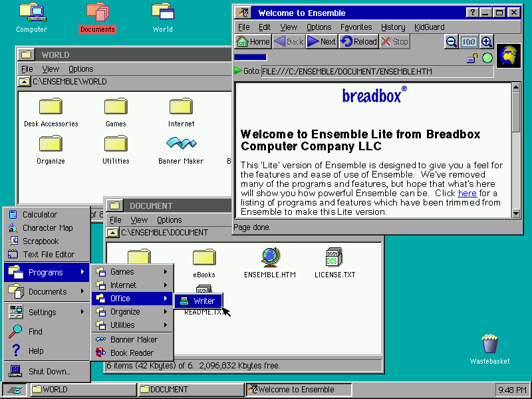Go up one folder in WORLD window
Viewport: 532px width, 399px height.
click(x=25, y=81)
